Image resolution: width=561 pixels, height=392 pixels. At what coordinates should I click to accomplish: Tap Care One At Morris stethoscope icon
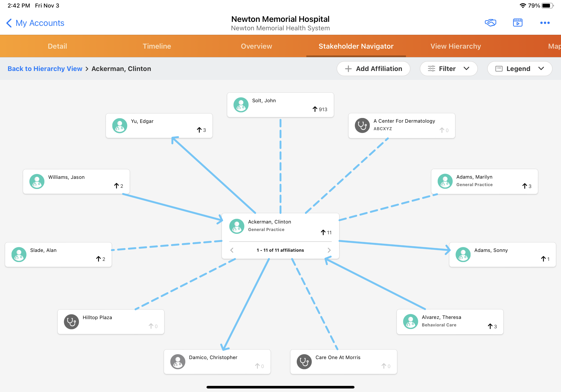pos(304,361)
